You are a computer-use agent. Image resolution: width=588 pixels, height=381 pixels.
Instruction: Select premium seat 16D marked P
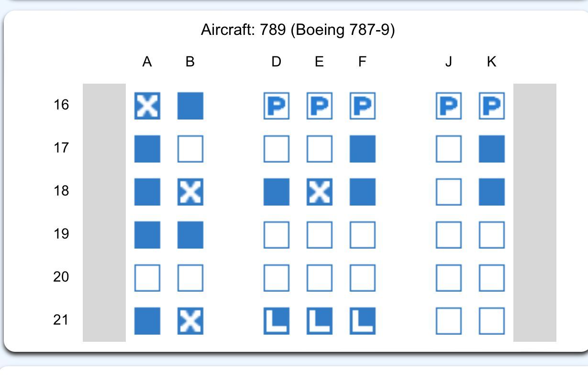point(276,106)
